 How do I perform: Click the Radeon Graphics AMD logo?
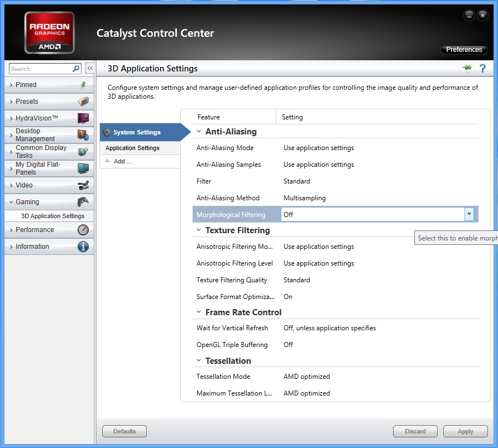pyautogui.click(x=50, y=33)
